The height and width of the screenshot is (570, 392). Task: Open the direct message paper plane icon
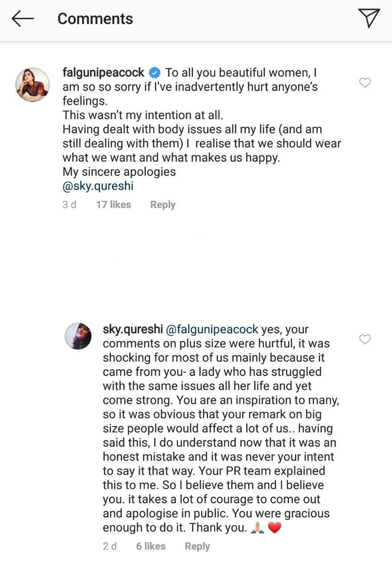coord(369,18)
